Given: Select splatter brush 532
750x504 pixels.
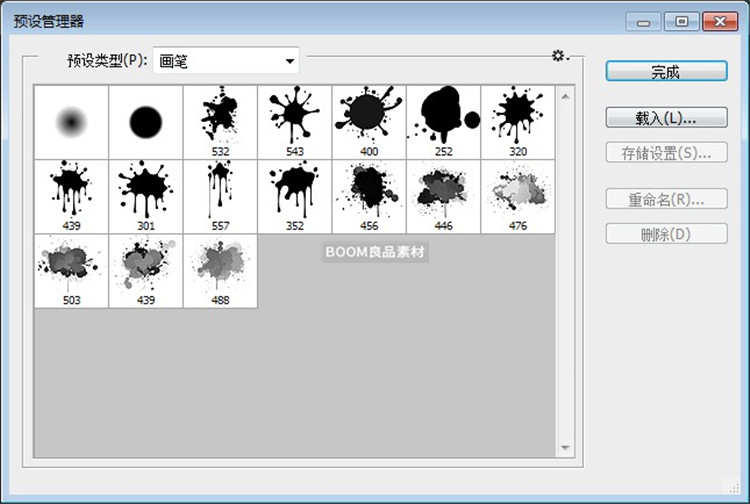Looking at the screenshot, I should tap(220, 122).
